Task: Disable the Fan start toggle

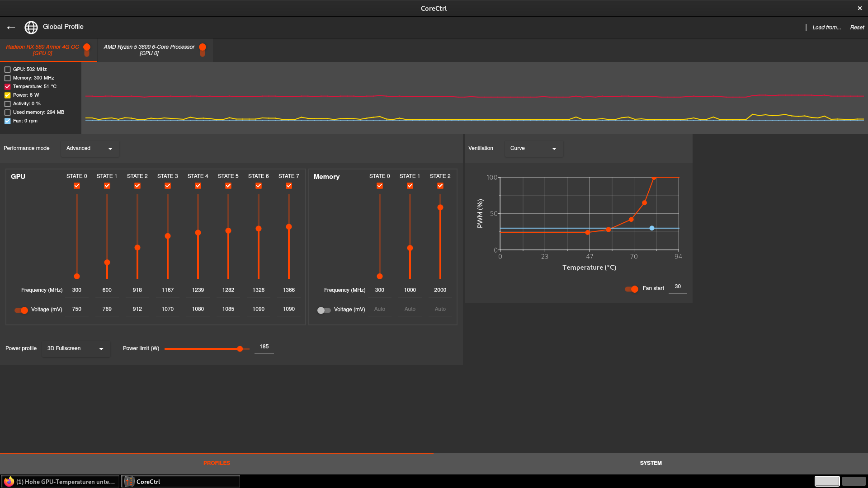Action: [632, 289]
